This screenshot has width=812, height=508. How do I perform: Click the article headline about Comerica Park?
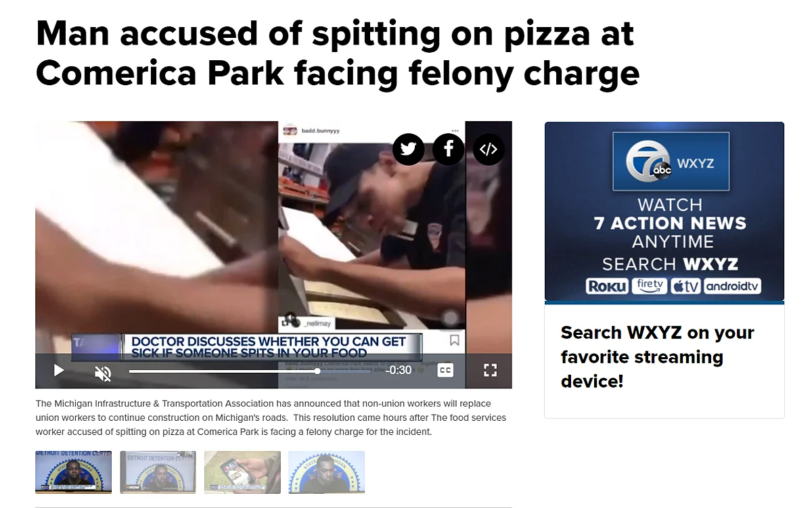tap(338, 53)
